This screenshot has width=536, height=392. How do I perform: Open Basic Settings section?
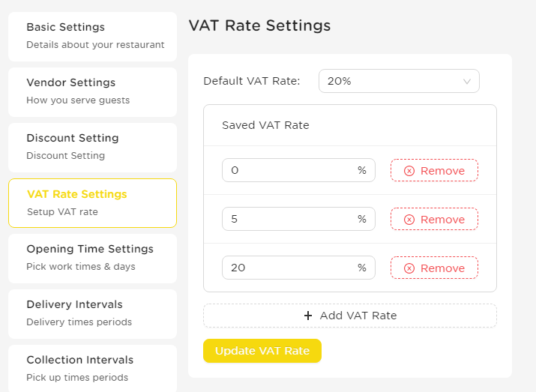point(92,37)
